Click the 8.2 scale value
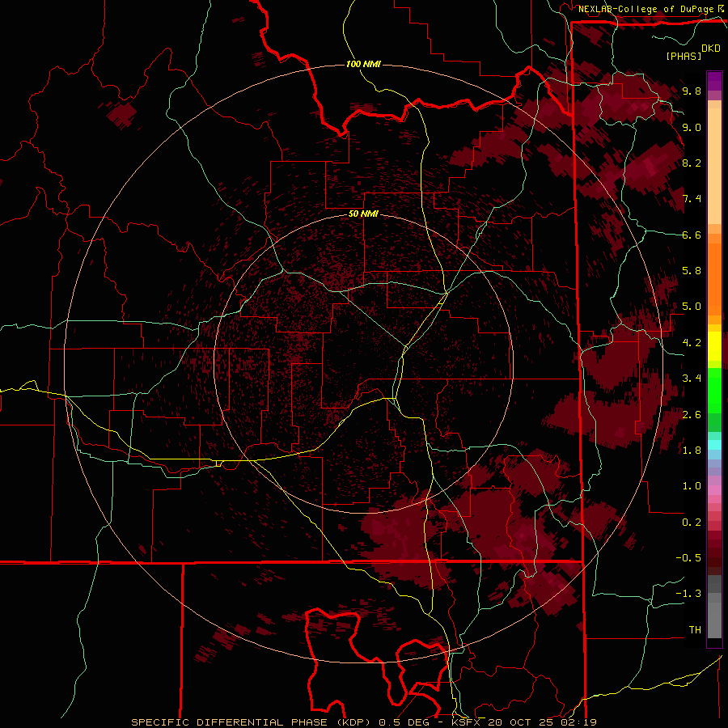 click(x=692, y=163)
